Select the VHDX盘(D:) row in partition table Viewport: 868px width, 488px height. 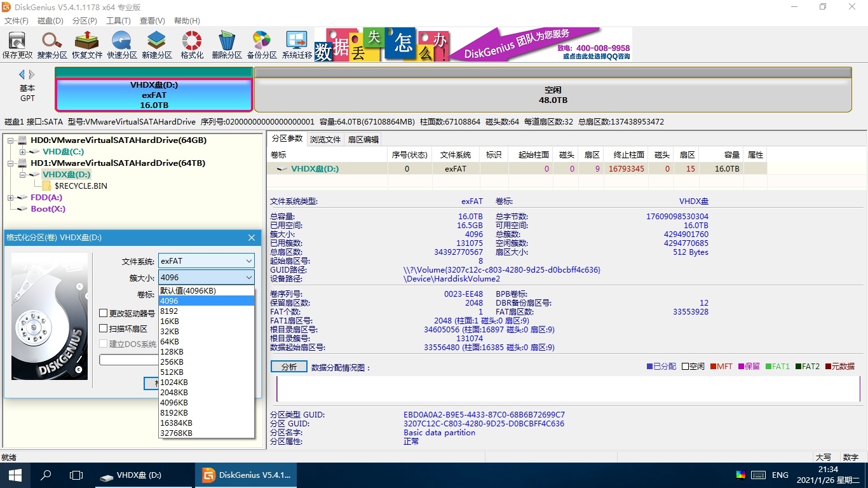517,169
